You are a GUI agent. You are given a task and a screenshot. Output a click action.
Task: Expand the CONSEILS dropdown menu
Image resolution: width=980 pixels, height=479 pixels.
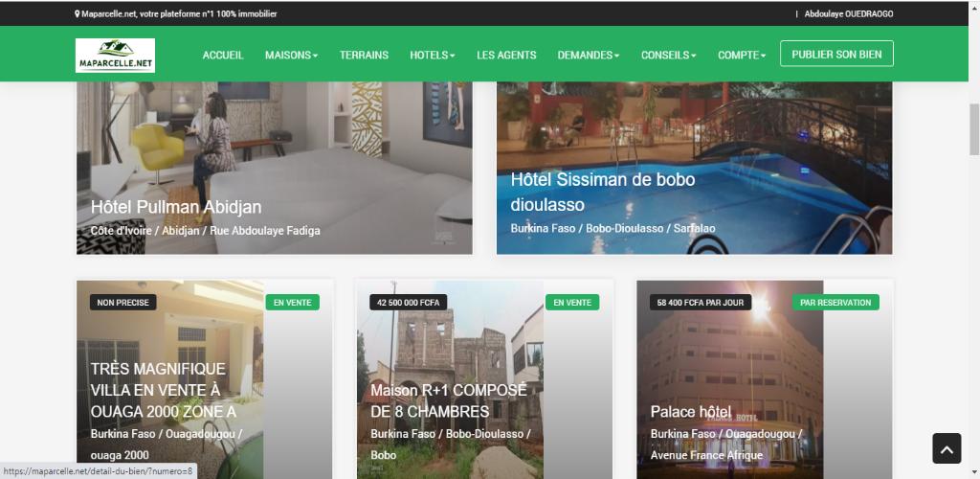[668, 55]
